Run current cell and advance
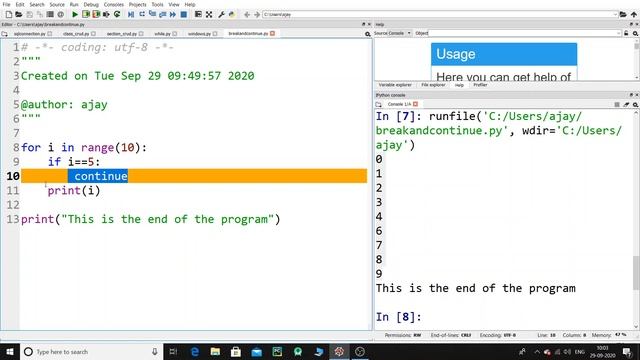 pos(96,14)
